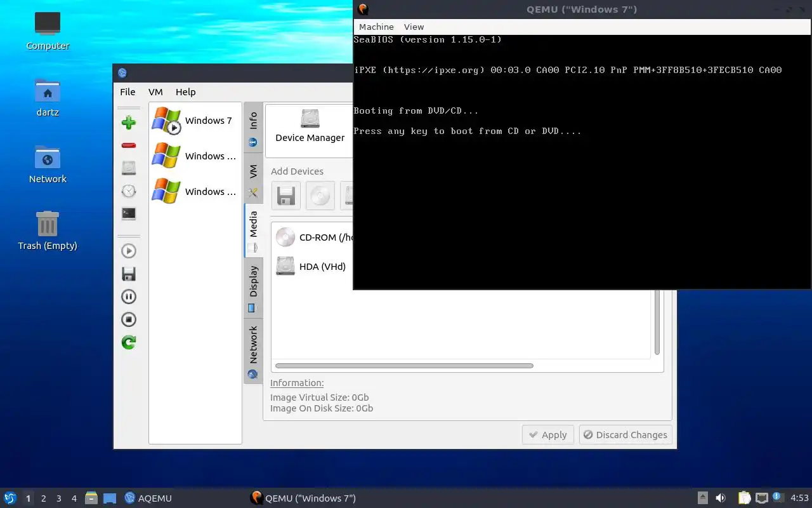Open the Help menu in AQEMU
Image resolution: width=812 pixels, height=508 pixels.
point(186,91)
